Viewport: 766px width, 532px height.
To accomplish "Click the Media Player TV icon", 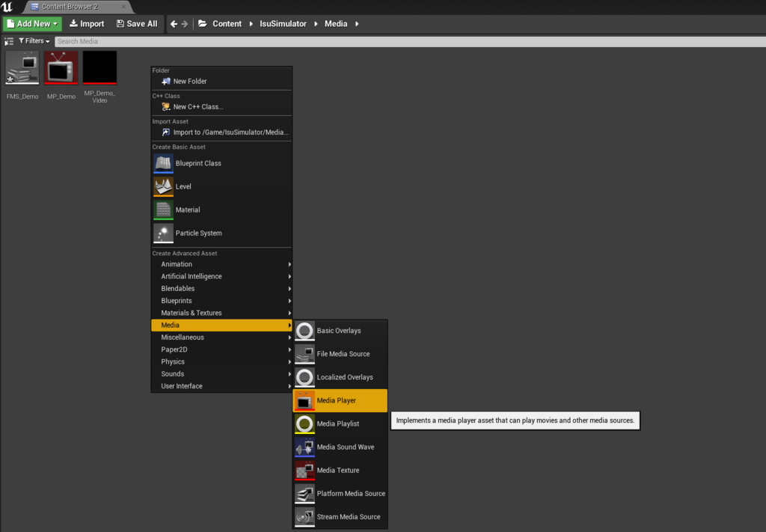I will 304,400.
